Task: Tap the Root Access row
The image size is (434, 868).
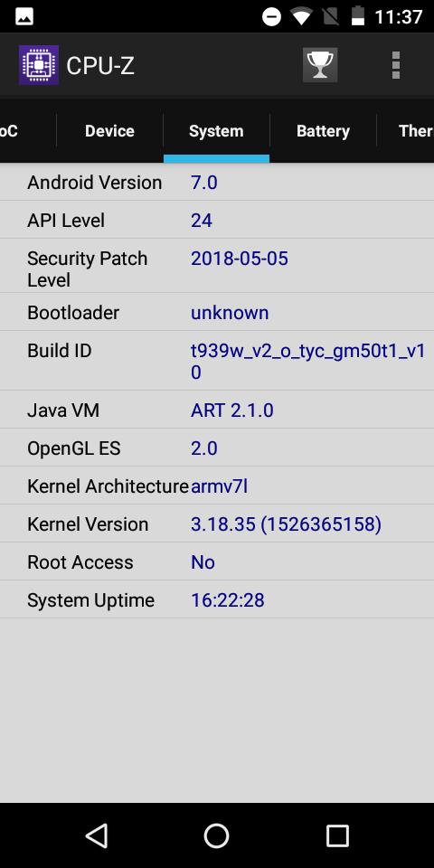Action: 217,561
